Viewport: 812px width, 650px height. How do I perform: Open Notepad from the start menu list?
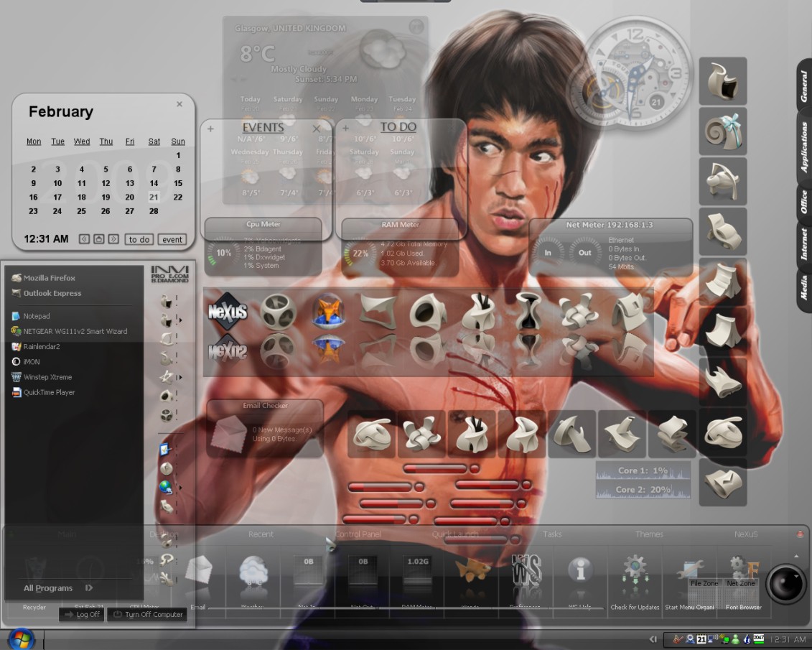(x=31, y=316)
